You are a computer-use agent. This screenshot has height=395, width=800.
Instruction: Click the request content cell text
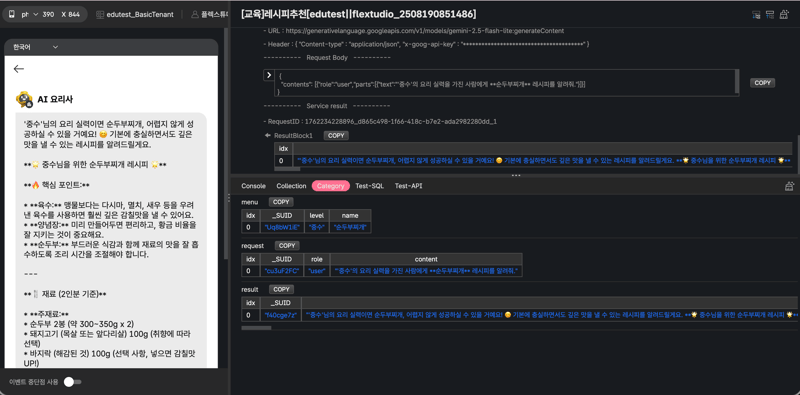pos(426,271)
